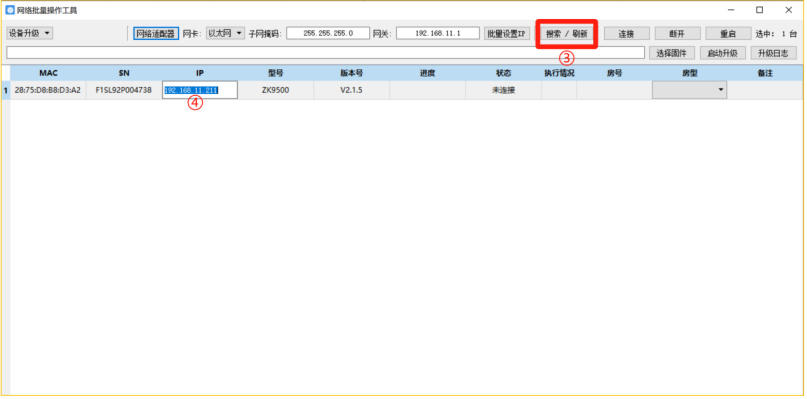Click the SN column header
This screenshot has width=807, height=399.
[x=124, y=73]
